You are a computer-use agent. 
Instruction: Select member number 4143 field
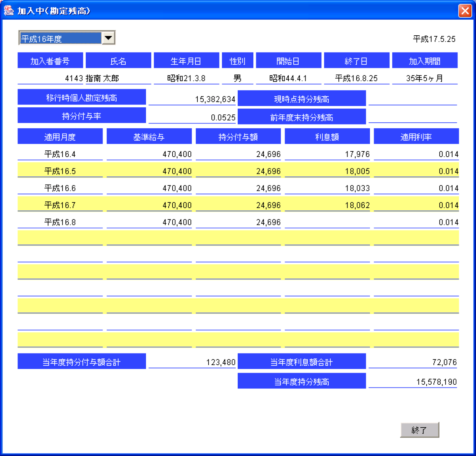point(50,78)
